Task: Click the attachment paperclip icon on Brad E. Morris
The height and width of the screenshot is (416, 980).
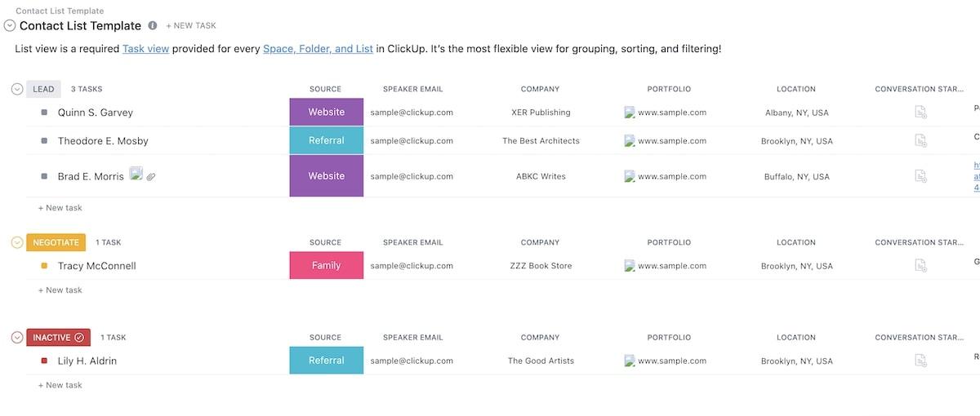Action: [x=151, y=176]
